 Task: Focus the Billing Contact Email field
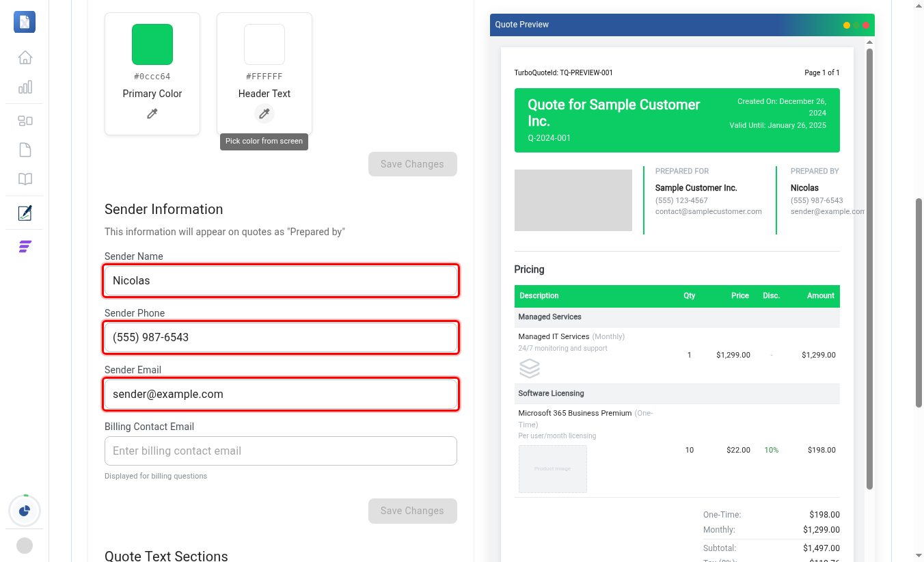pos(281,451)
